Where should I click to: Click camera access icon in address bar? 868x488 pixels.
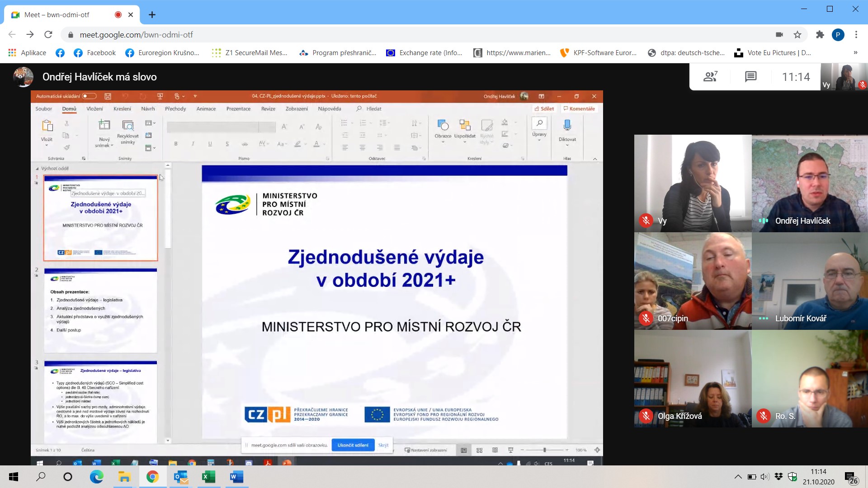click(779, 35)
